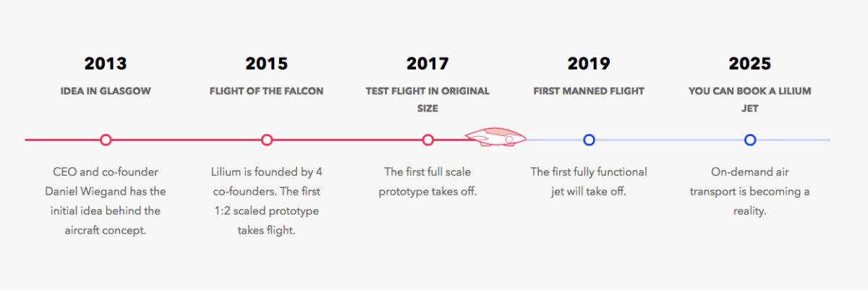Click the Daniel Wiegand description text
Image resolution: width=868 pixels, height=291 pixels.
[x=106, y=201]
